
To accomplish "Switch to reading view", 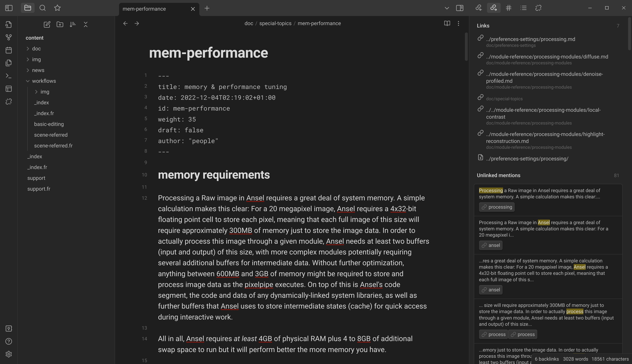I will pyautogui.click(x=447, y=23).
